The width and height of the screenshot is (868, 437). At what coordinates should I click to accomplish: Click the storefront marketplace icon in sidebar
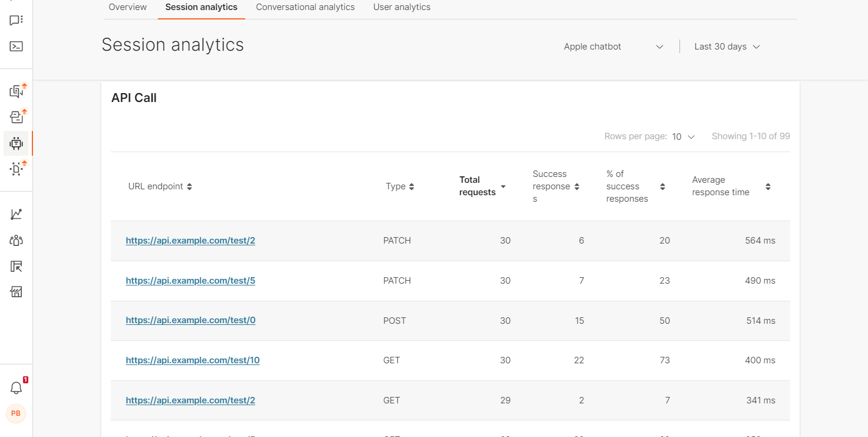16,292
